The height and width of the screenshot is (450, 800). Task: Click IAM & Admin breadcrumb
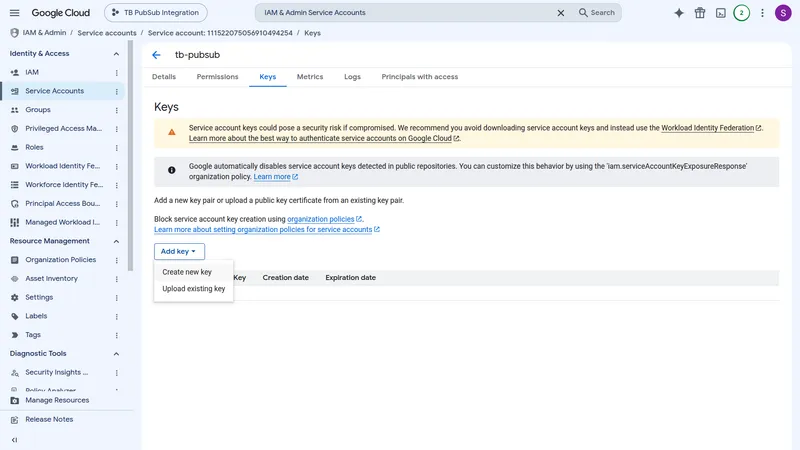[44, 33]
